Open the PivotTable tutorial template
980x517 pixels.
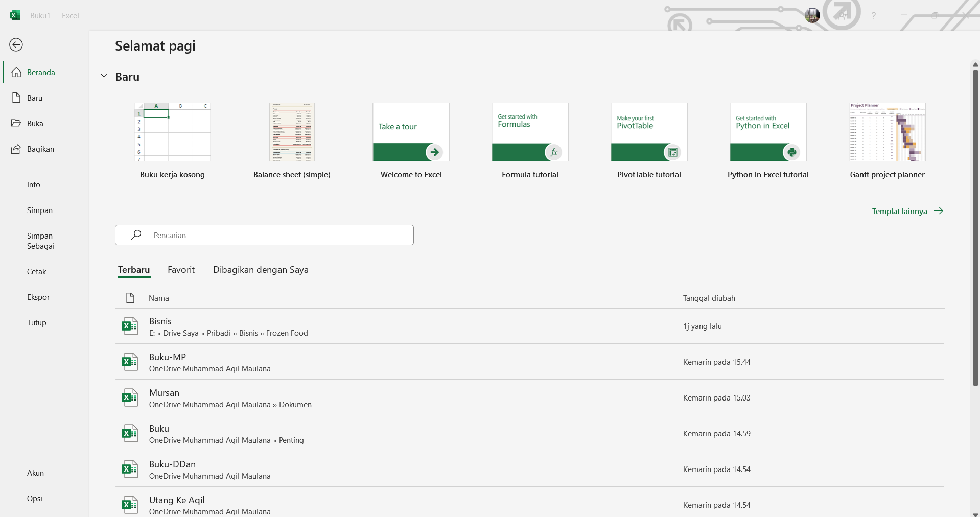point(649,141)
